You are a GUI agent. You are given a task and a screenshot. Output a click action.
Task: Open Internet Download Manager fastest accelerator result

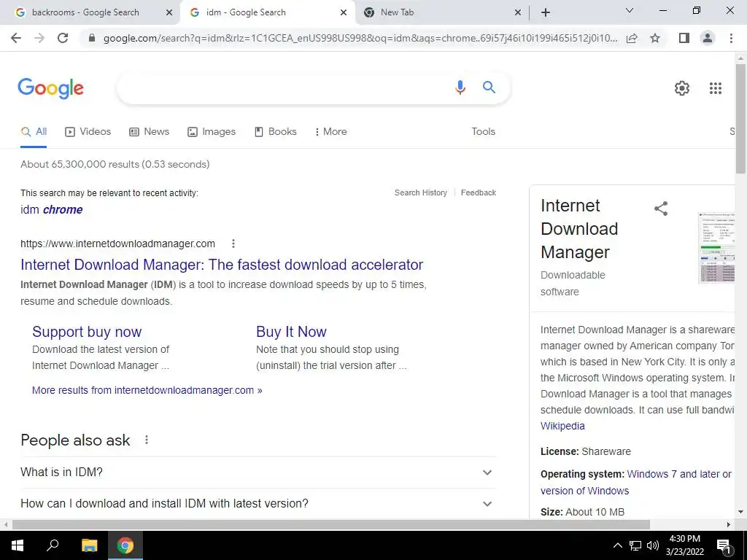tap(222, 265)
